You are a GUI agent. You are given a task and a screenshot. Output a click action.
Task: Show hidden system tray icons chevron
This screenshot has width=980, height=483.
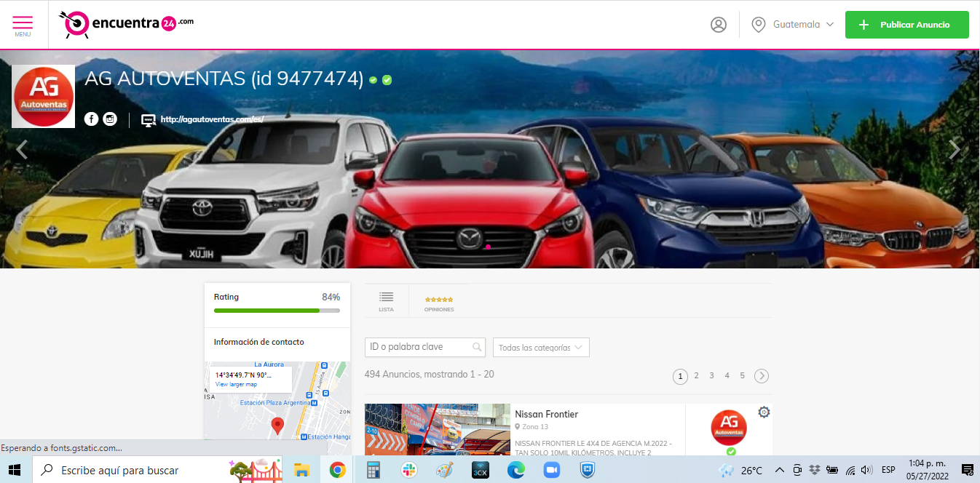pyautogui.click(x=779, y=470)
